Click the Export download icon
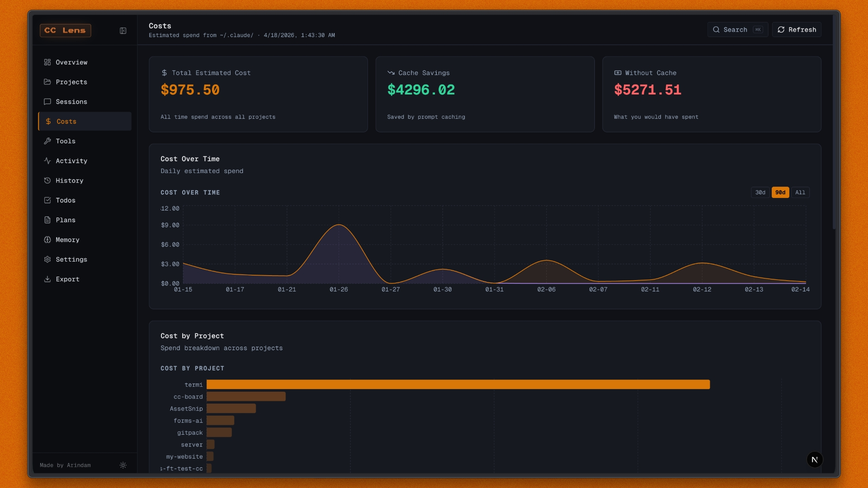 (47, 279)
